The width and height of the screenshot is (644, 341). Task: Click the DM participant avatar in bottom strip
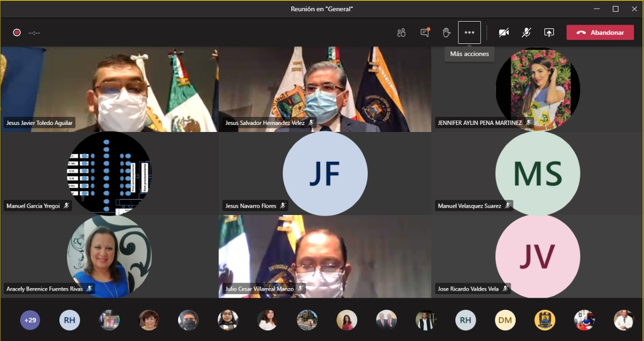pyautogui.click(x=505, y=320)
